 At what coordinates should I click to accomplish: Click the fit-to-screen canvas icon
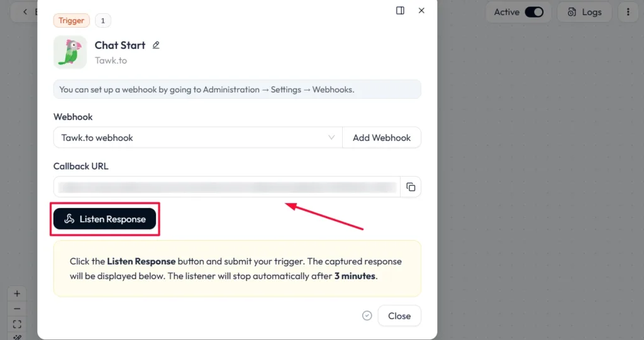pos(17,324)
